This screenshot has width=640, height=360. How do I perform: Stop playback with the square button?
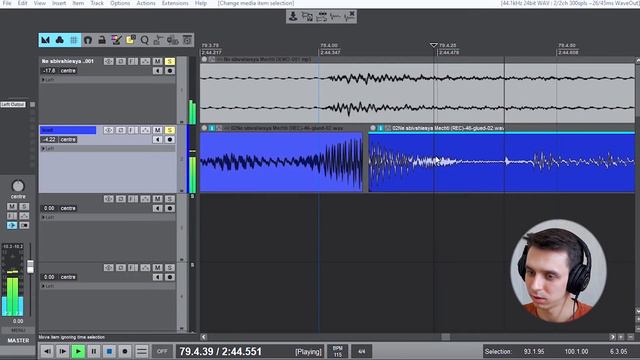pos(109,351)
